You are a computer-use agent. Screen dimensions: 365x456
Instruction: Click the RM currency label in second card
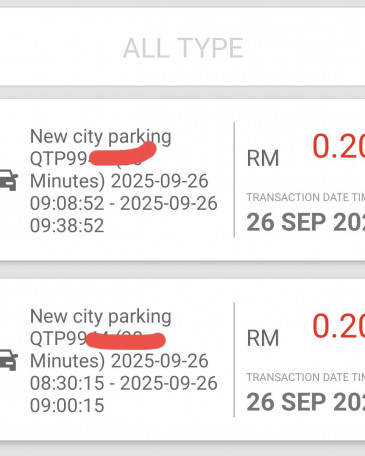(263, 338)
